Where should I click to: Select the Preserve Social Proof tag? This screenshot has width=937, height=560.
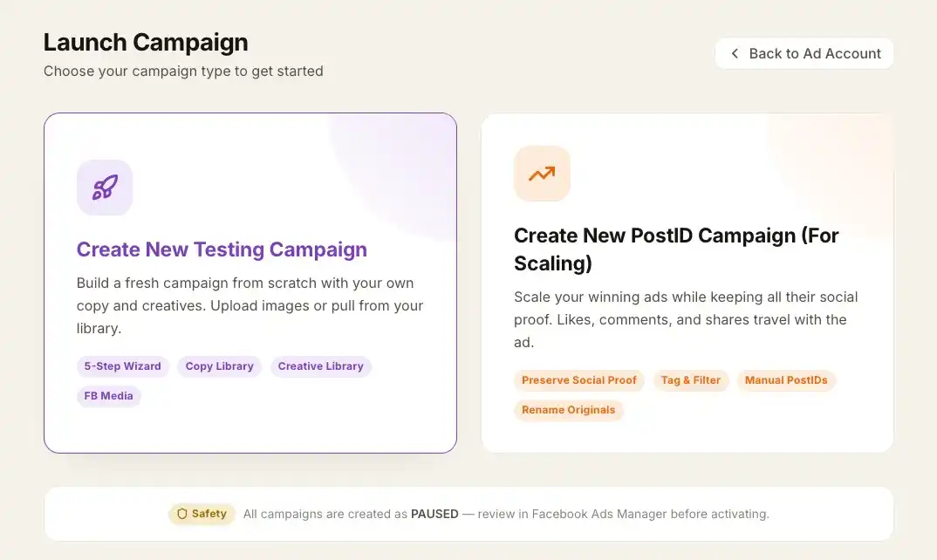(x=579, y=380)
